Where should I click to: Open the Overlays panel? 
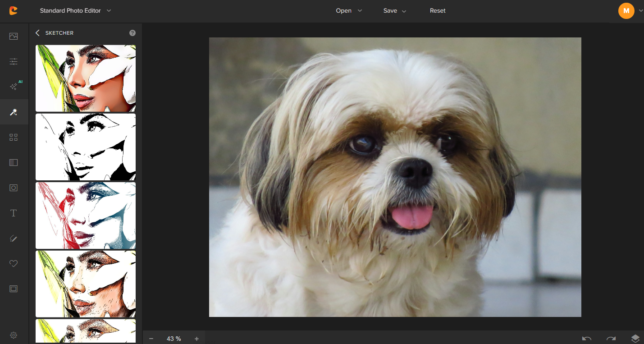pos(14,137)
